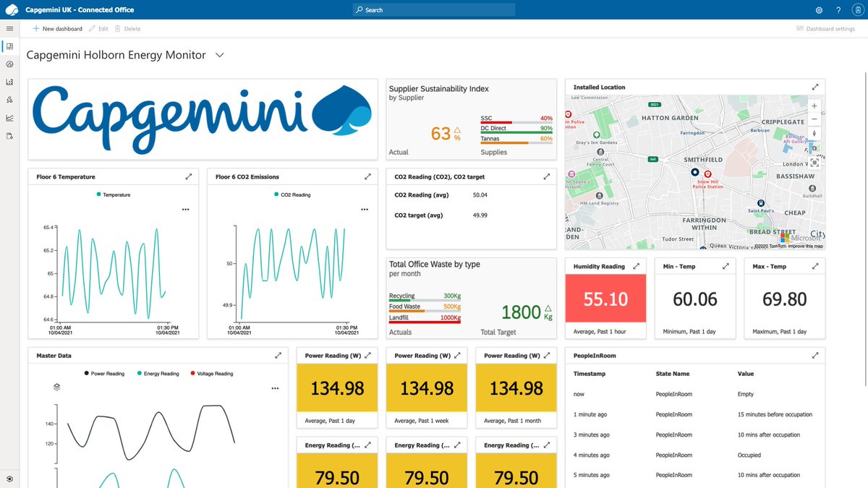The width and height of the screenshot is (868, 488).
Task: Click in the Search box
Action: pyautogui.click(x=434, y=10)
